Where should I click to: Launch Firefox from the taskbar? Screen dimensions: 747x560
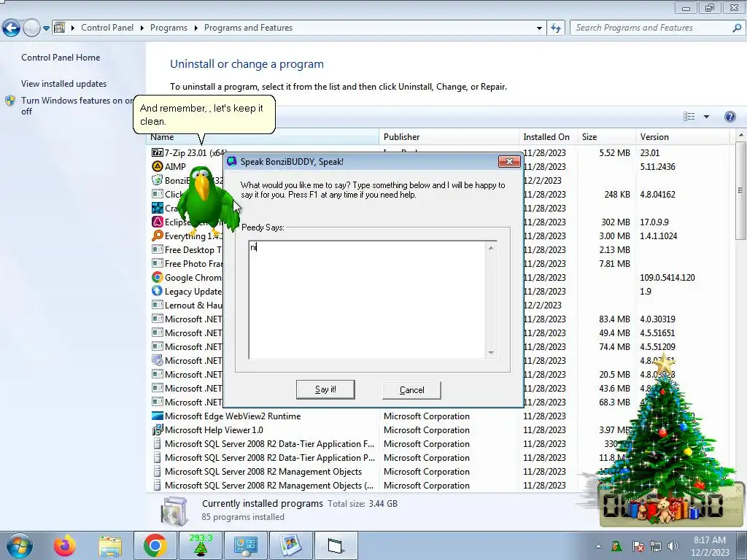click(65, 545)
